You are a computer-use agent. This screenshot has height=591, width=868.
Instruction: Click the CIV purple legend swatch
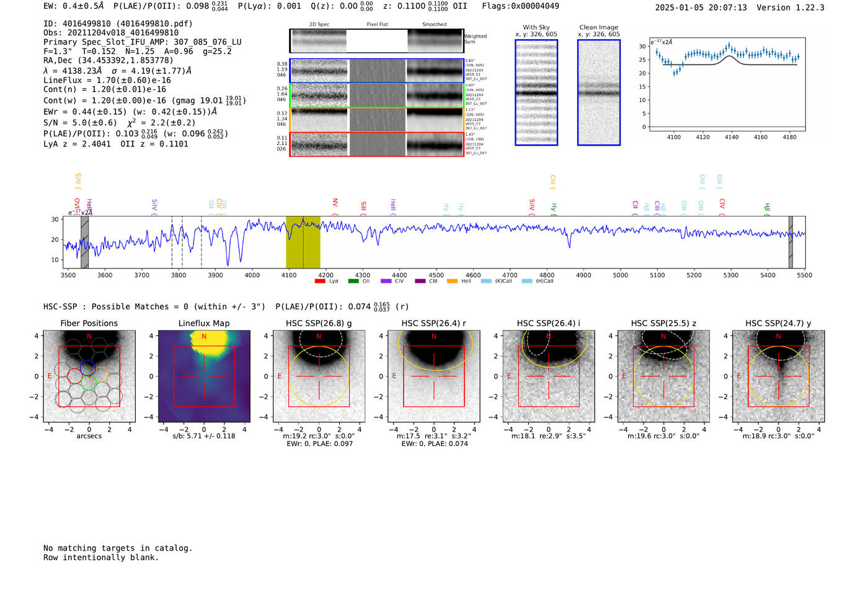coord(386,282)
